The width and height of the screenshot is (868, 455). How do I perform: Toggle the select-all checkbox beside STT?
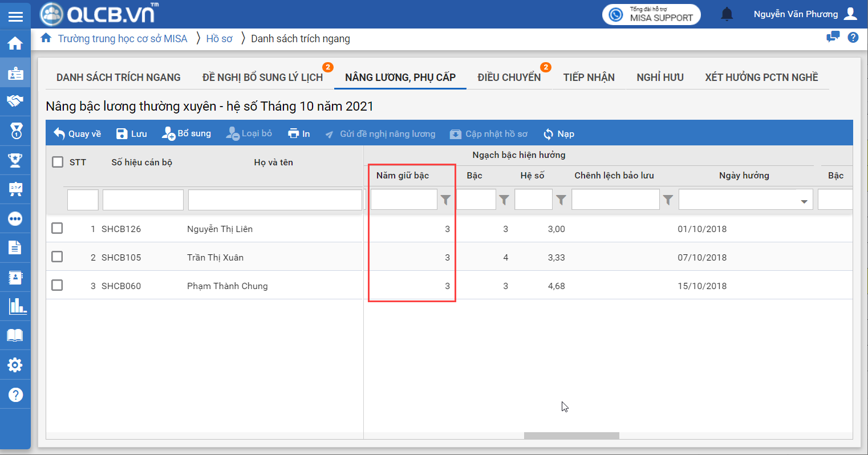[58, 162]
